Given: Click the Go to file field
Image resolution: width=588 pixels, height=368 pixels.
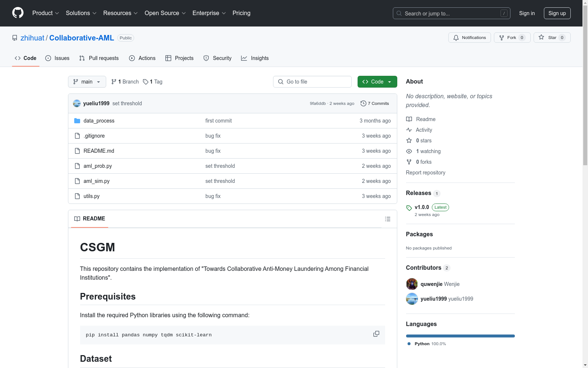Looking at the screenshot, I should (x=312, y=82).
